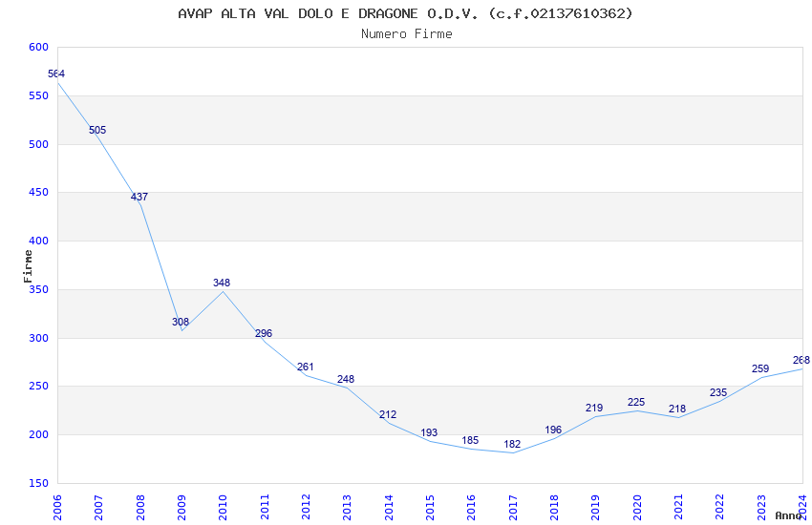Select data label 185 for 2016

click(470, 441)
